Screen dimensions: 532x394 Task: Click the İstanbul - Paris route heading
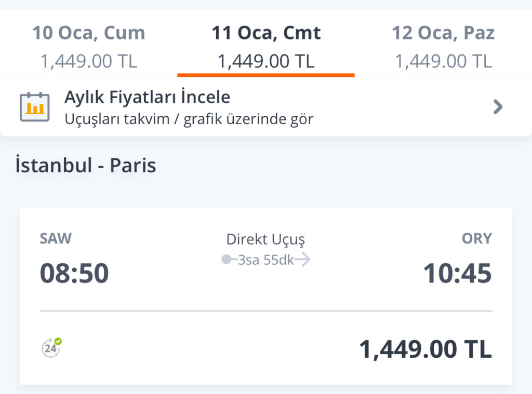(x=86, y=165)
